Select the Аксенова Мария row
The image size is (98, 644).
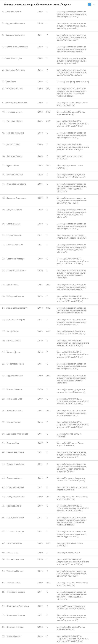tap(13, 12)
